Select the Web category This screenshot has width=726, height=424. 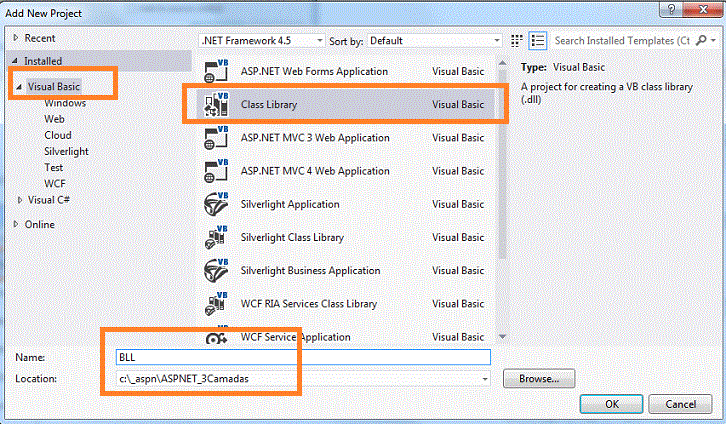pyautogui.click(x=54, y=119)
